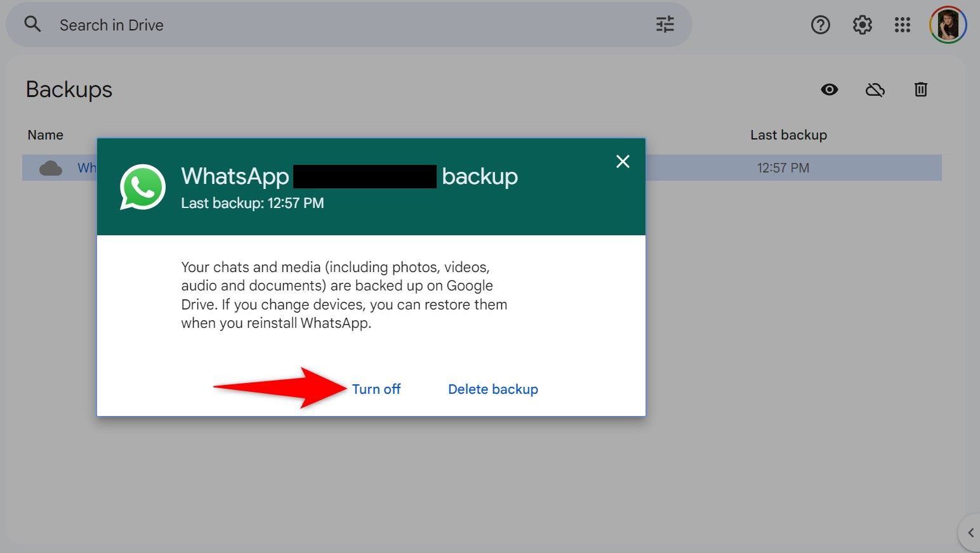Click the Delete backup link
Screen dimensions: 980x553
(x=493, y=389)
